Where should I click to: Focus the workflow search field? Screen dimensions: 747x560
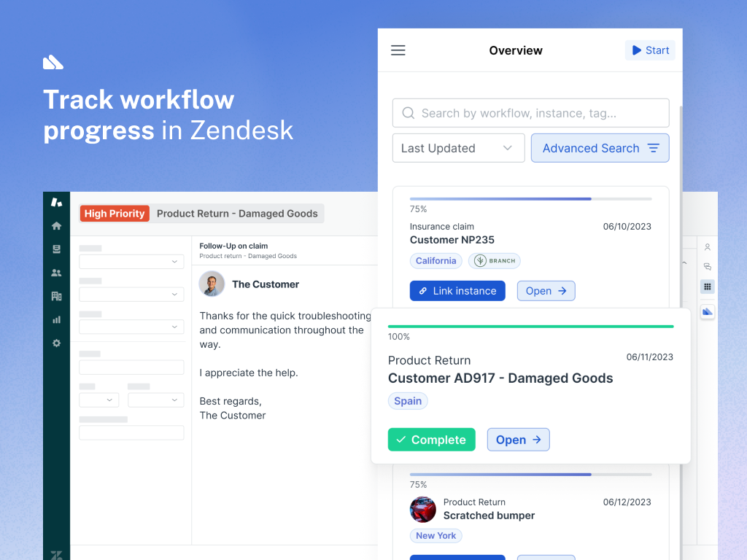click(531, 113)
